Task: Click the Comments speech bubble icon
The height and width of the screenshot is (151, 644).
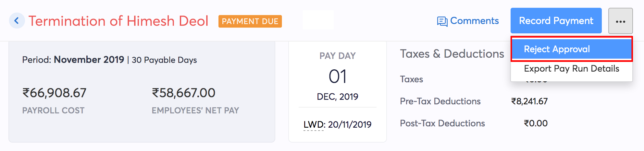Action: (x=442, y=21)
